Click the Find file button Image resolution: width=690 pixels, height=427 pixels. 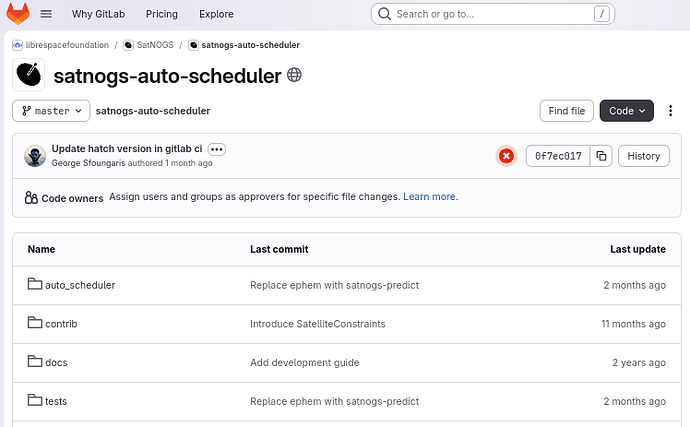pyautogui.click(x=566, y=110)
